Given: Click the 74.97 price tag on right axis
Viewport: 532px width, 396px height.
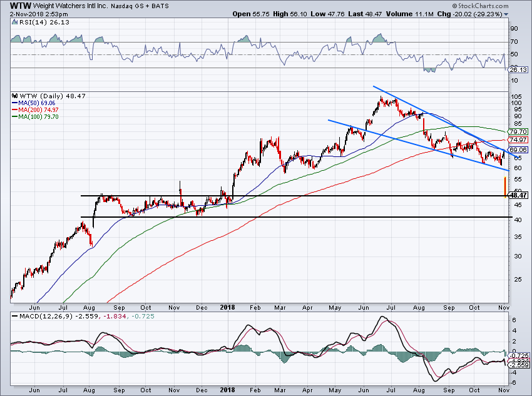Looking at the screenshot, I should 518,140.
